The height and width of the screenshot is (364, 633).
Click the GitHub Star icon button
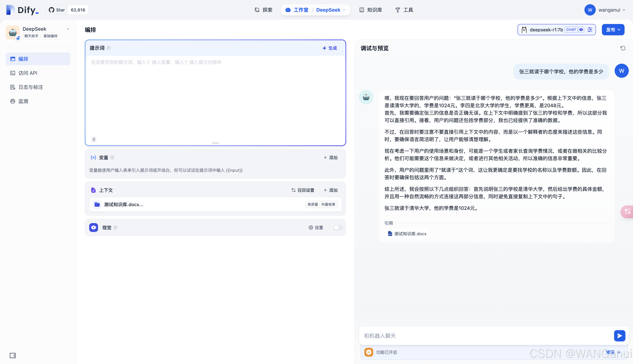point(57,10)
